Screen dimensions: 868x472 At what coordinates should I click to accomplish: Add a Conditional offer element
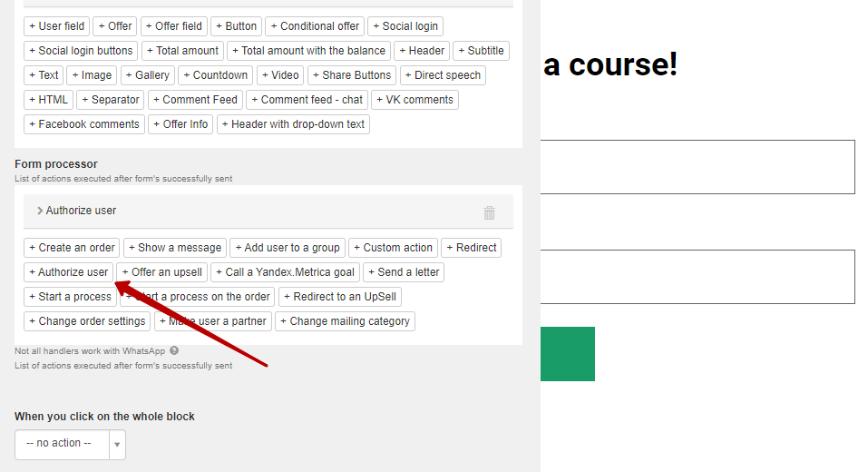[x=315, y=26]
